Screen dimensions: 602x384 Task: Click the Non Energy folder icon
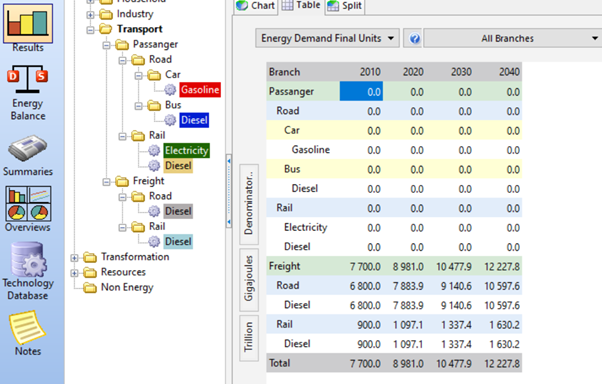click(90, 287)
